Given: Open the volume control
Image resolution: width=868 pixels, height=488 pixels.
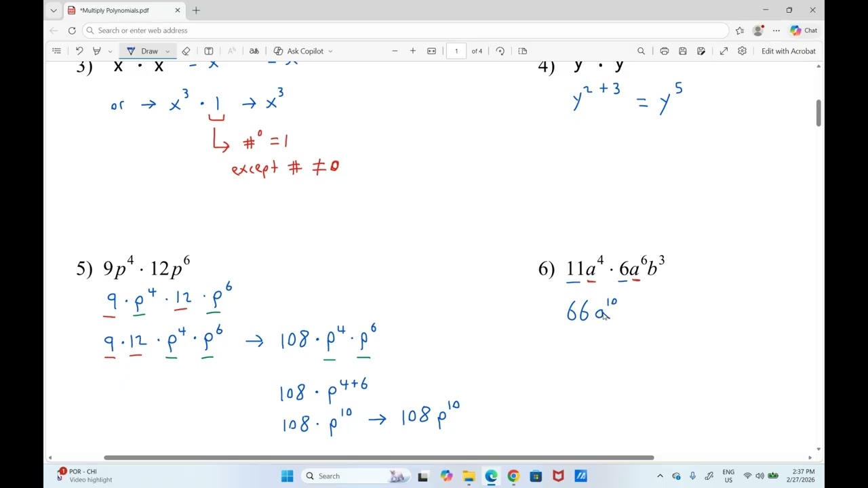Looking at the screenshot, I should [x=760, y=476].
